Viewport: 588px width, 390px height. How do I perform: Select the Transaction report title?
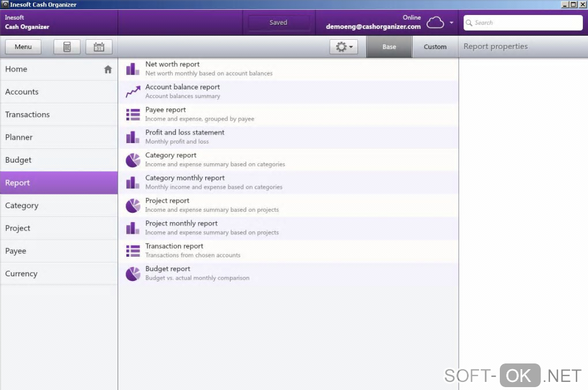tap(174, 246)
